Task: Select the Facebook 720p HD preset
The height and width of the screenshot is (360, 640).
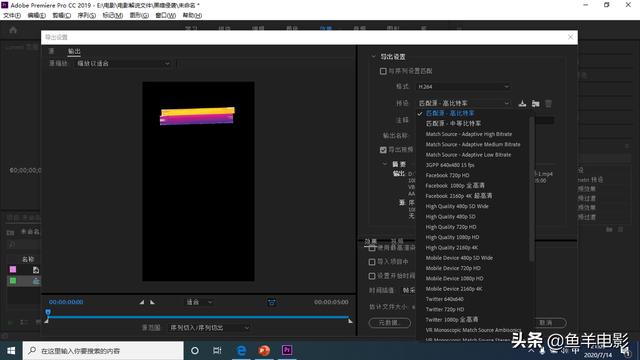Action: click(x=447, y=175)
